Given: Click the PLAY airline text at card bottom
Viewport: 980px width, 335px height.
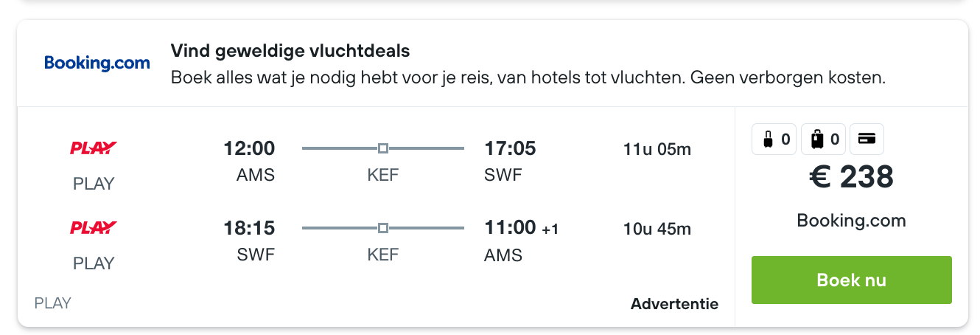Looking at the screenshot, I should tap(53, 303).
